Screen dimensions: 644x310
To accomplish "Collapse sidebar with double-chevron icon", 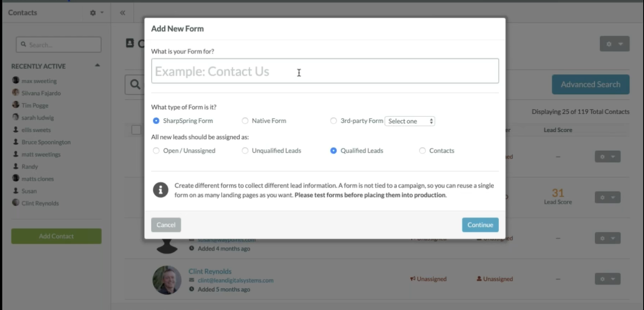I will [122, 13].
